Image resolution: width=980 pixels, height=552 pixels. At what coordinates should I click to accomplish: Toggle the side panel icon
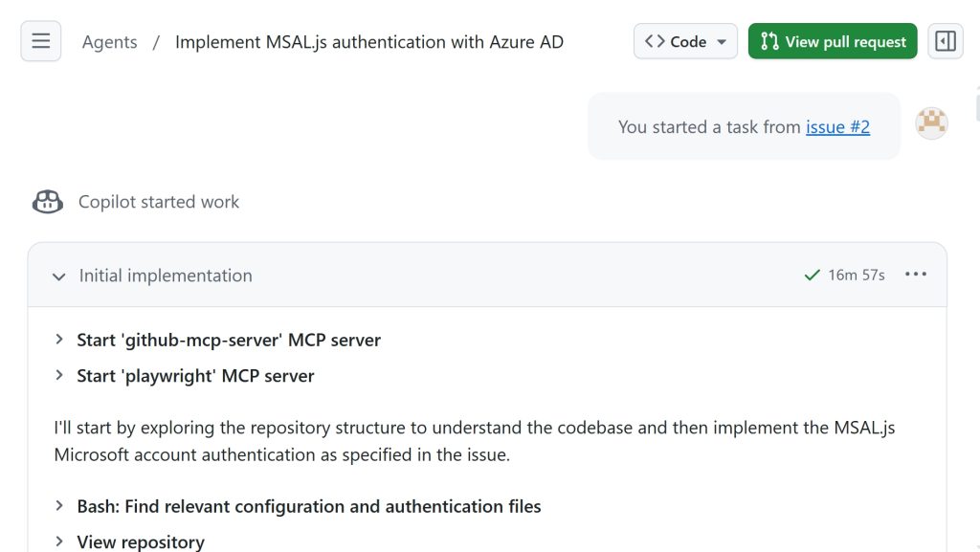pyautogui.click(x=946, y=41)
